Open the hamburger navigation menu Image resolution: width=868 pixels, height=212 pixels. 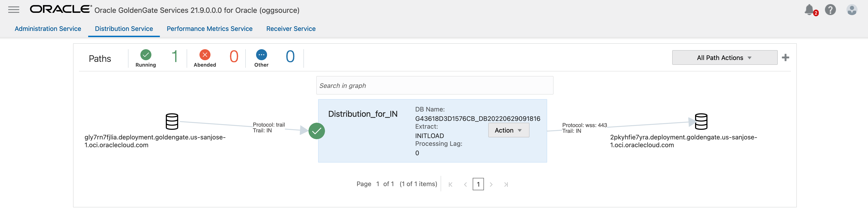pyautogui.click(x=14, y=9)
